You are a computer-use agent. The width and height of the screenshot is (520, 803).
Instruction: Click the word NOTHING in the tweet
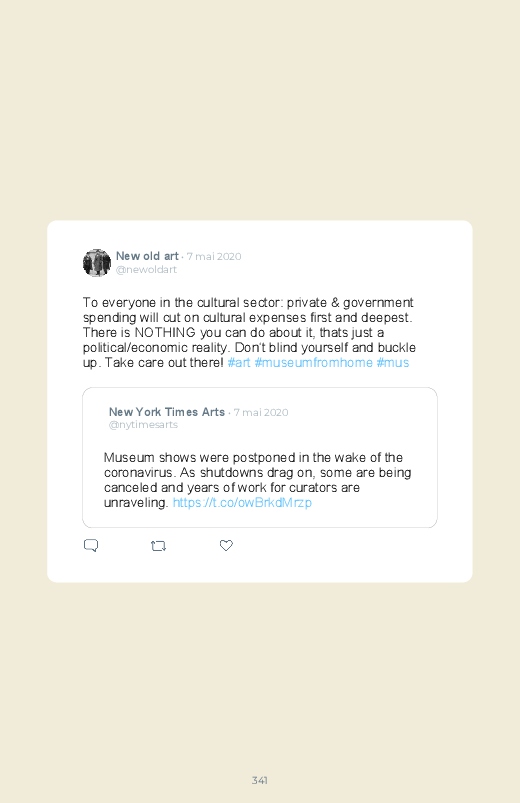click(x=165, y=332)
